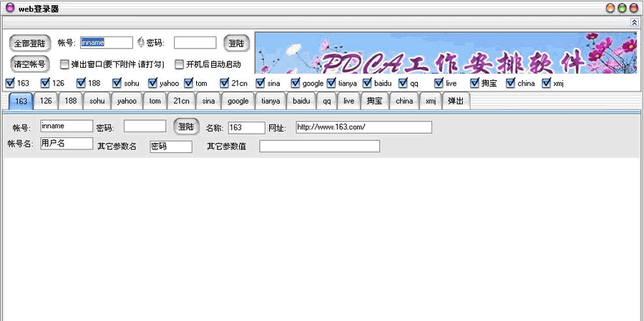Uncheck the yahoo checkbox
Image resolution: width=644 pixels, height=321 pixels.
point(153,84)
